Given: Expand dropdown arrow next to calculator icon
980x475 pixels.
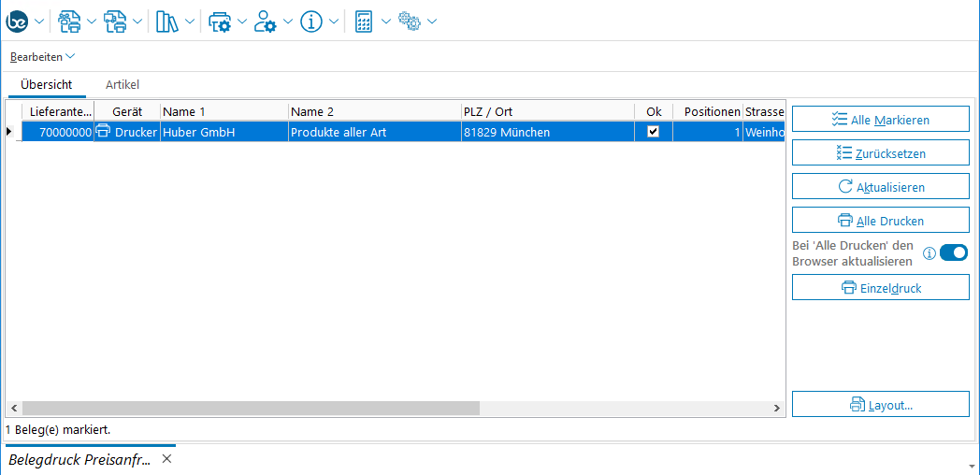Looking at the screenshot, I should tap(386, 22).
